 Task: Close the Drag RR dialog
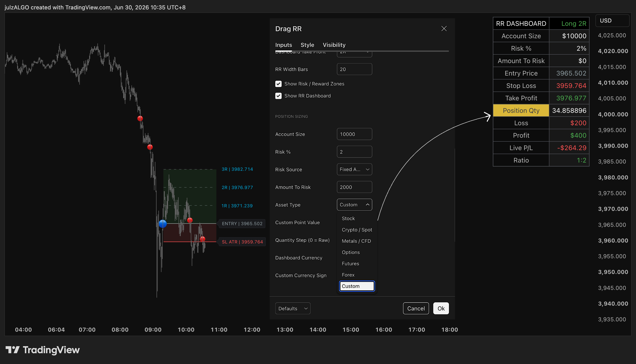point(444,29)
